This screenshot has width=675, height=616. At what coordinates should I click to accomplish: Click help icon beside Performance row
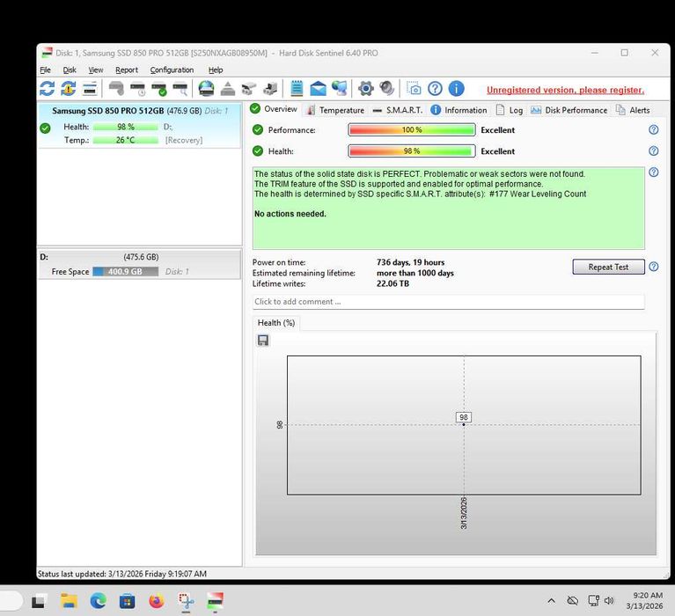click(654, 129)
